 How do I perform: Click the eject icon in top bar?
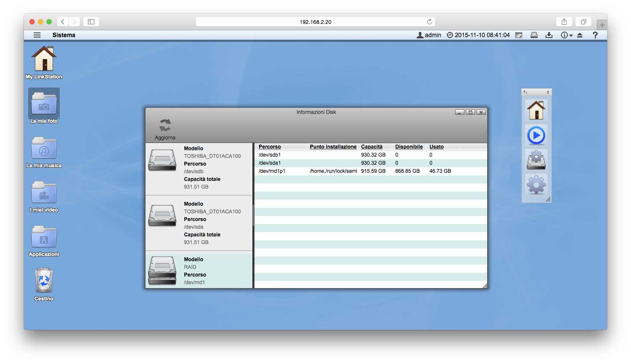click(580, 35)
